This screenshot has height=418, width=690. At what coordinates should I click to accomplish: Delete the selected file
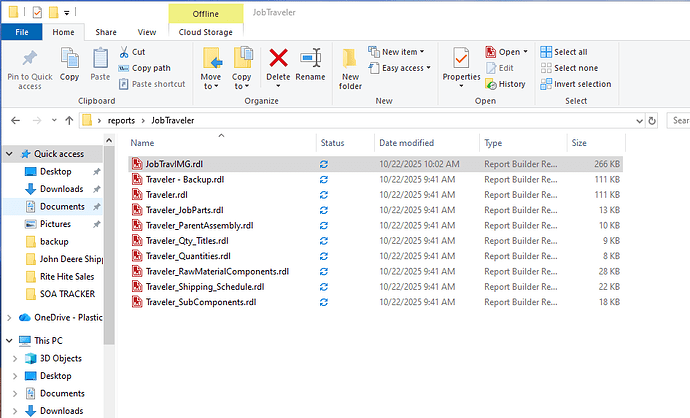(x=278, y=67)
